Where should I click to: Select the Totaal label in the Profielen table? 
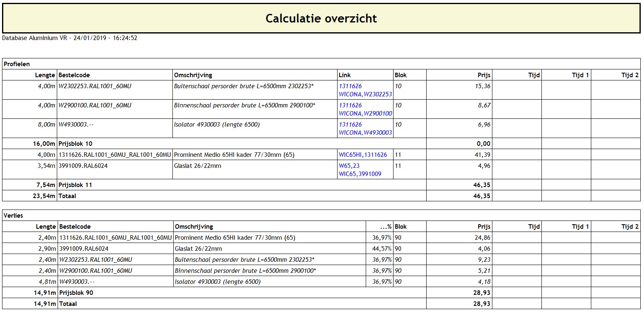click(67, 196)
